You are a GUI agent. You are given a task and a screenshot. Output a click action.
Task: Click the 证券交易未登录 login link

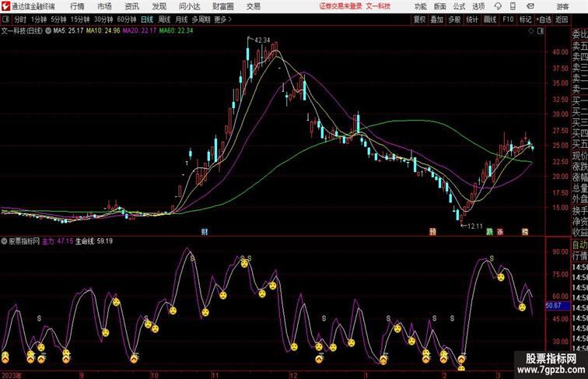pos(341,6)
